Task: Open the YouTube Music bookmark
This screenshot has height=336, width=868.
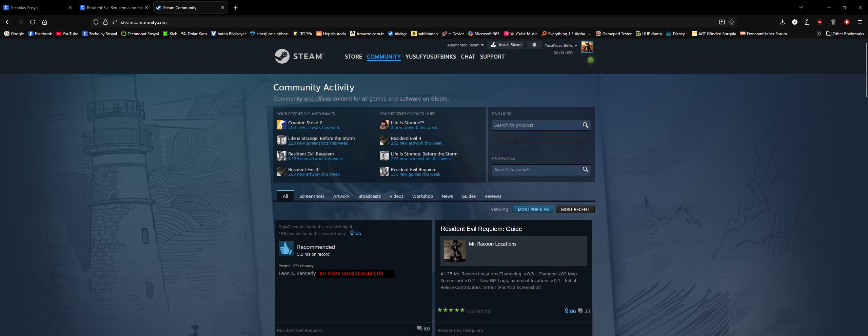Action: tap(520, 34)
